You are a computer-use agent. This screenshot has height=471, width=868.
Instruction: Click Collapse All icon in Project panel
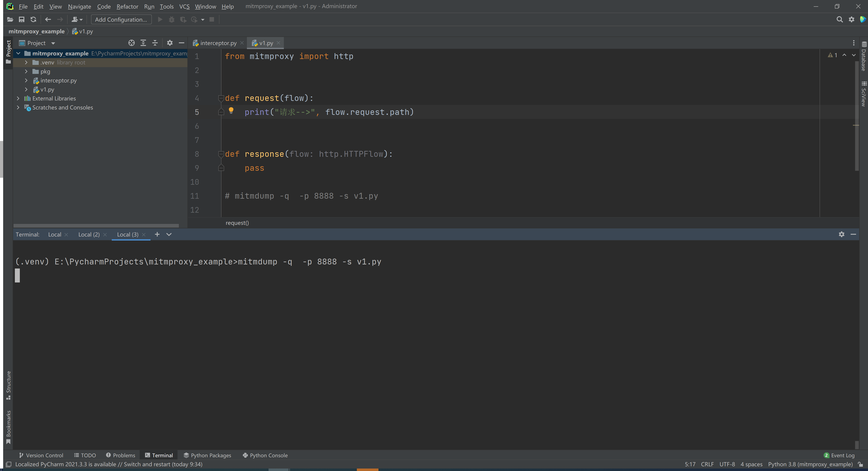point(155,43)
